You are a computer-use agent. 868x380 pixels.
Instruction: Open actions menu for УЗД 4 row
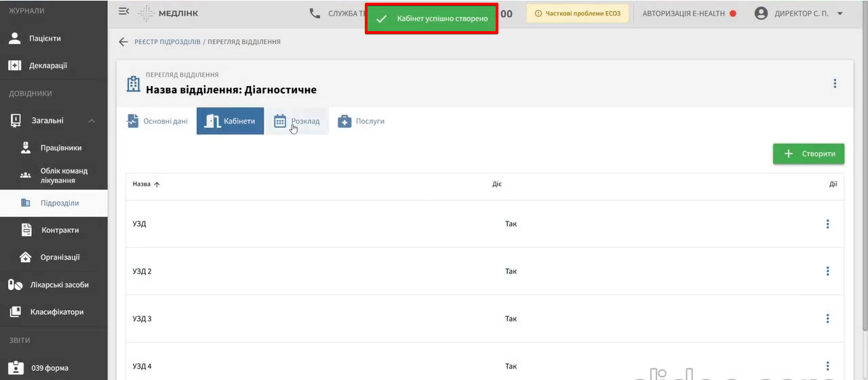827,366
